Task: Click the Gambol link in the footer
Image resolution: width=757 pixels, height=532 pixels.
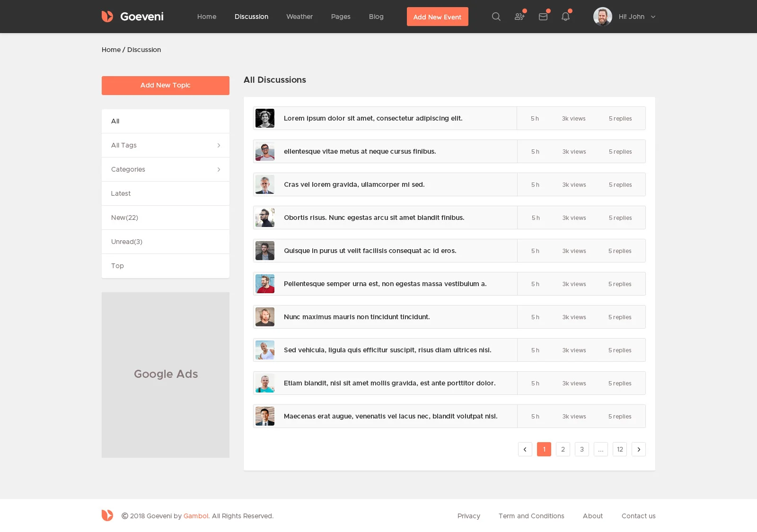Action: tap(196, 516)
